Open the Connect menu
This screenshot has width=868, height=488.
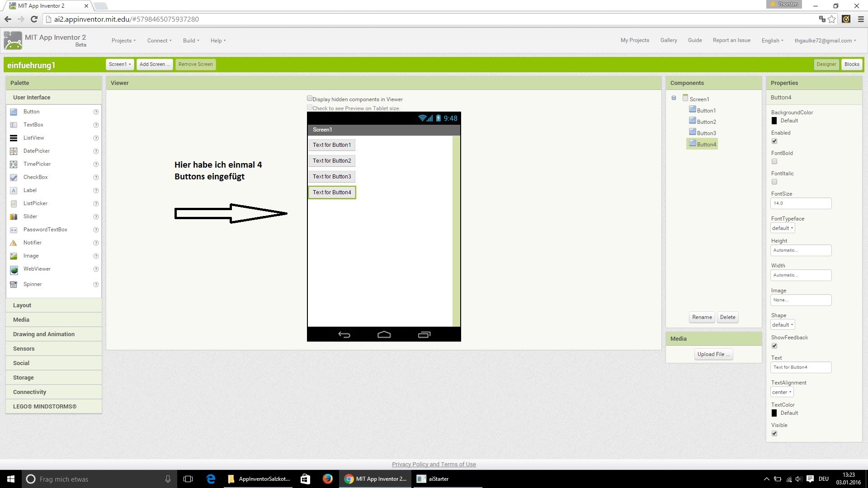(159, 41)
